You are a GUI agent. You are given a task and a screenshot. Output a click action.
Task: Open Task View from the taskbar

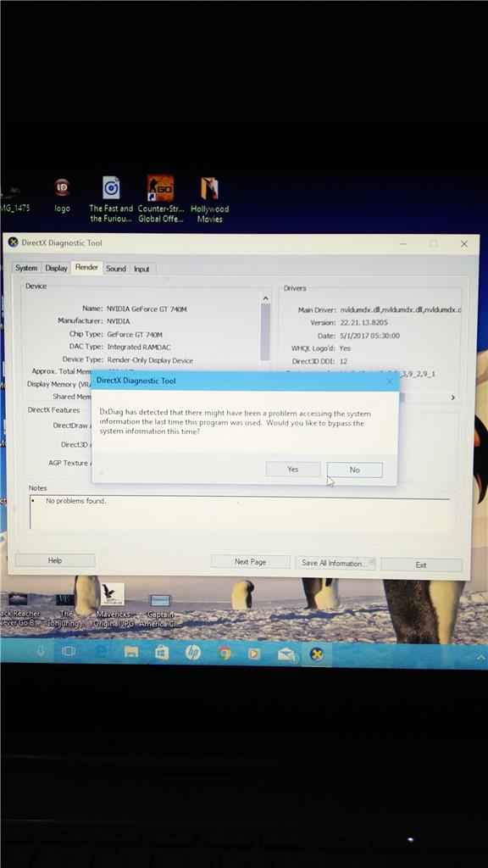click(x=68, y=652)
